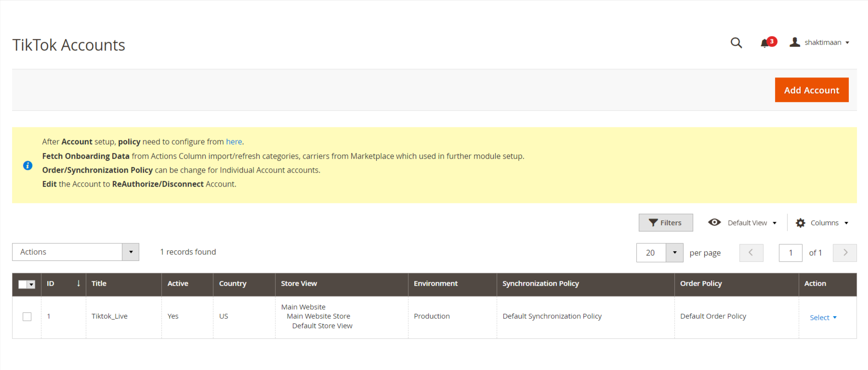Open Select action dropdown for Tiktok_Live
868x370 pixels.
[x=823, y=318]
